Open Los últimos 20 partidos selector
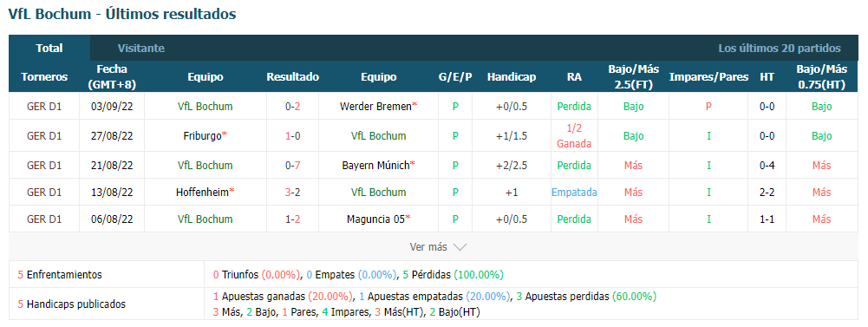This screenshot has width=868, height=327. click(x=780, y=48)
